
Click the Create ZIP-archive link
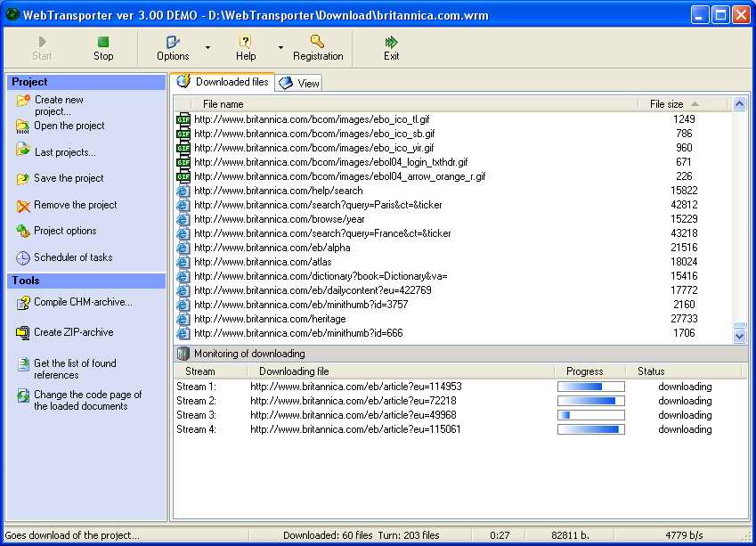73,332
